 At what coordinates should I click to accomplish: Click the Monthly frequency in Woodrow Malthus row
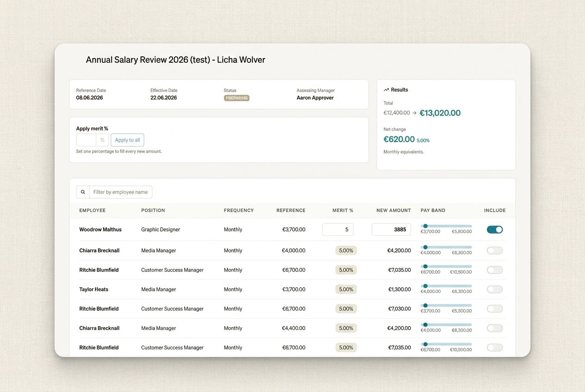(233, 229)
